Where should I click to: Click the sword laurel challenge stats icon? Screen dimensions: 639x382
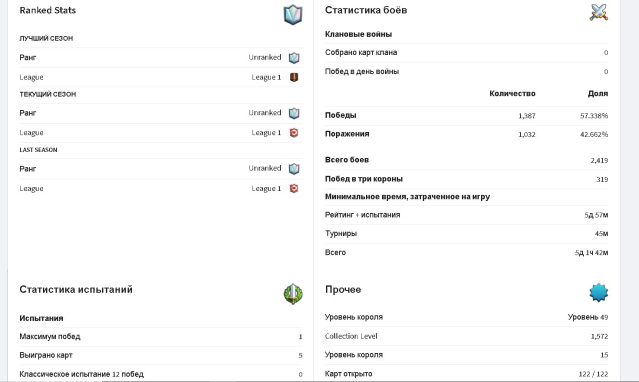[293, 294]
